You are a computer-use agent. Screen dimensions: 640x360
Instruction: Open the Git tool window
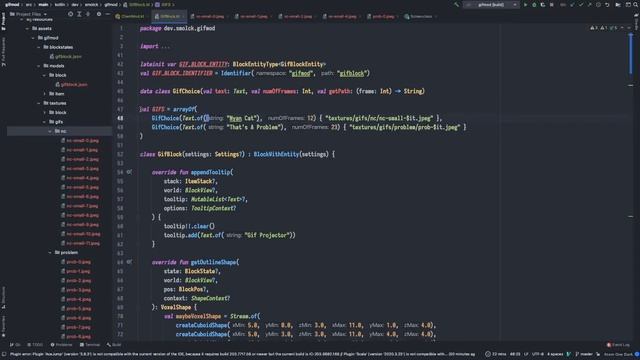(x=15, y=345)
